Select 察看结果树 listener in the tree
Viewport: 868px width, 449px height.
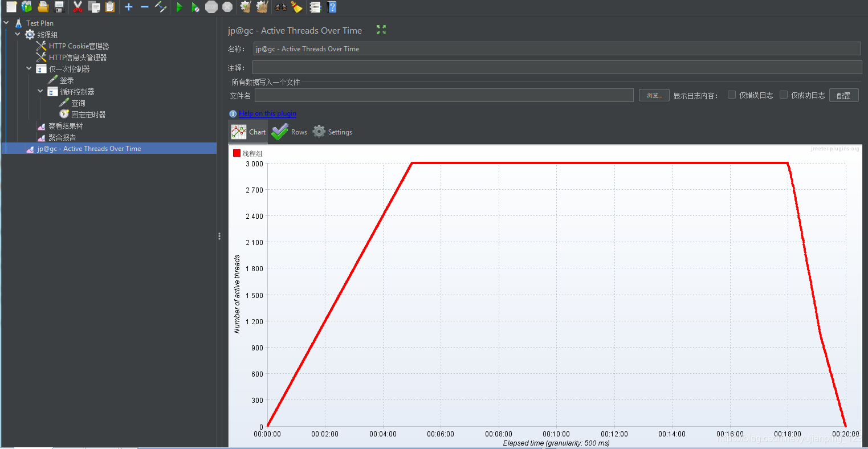tap(66, 126)
